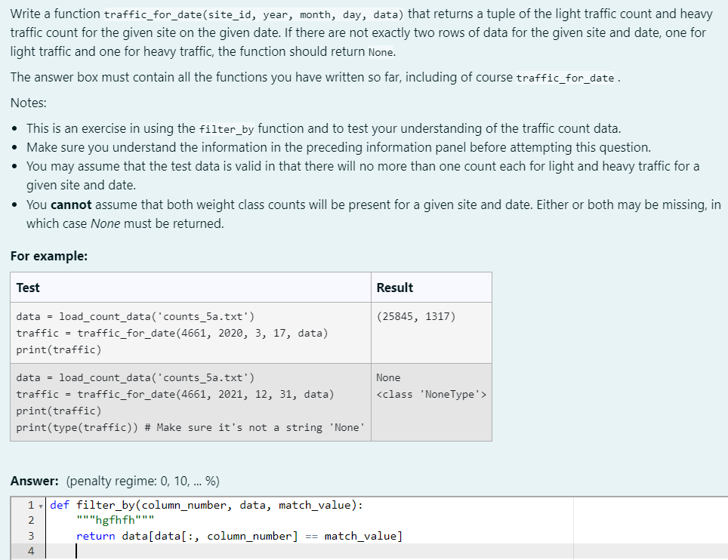
Task: Click line number 1 in the gutter
Action: tap(27, 504)
